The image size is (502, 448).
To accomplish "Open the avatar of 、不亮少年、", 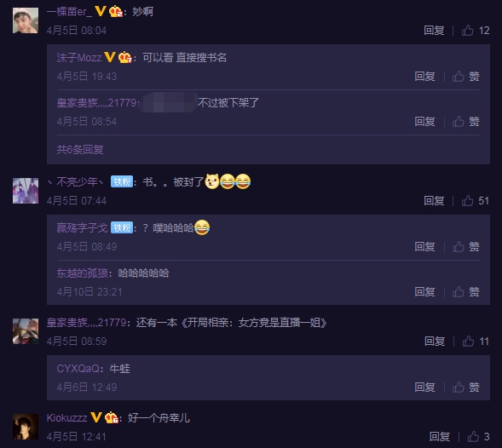I will (x=26, y=191).
